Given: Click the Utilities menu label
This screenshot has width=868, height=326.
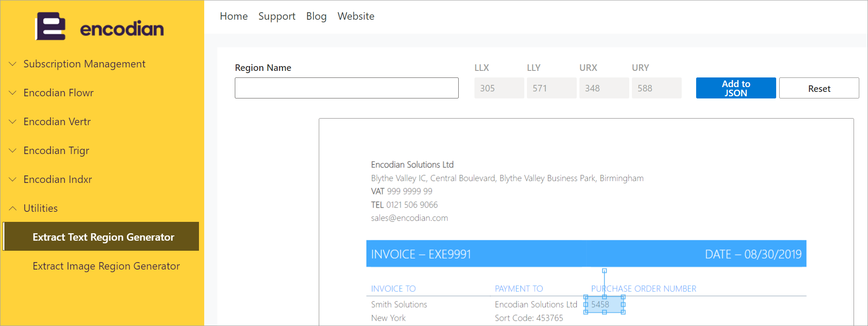Looking at the screenshot, I should coord(41,208).
